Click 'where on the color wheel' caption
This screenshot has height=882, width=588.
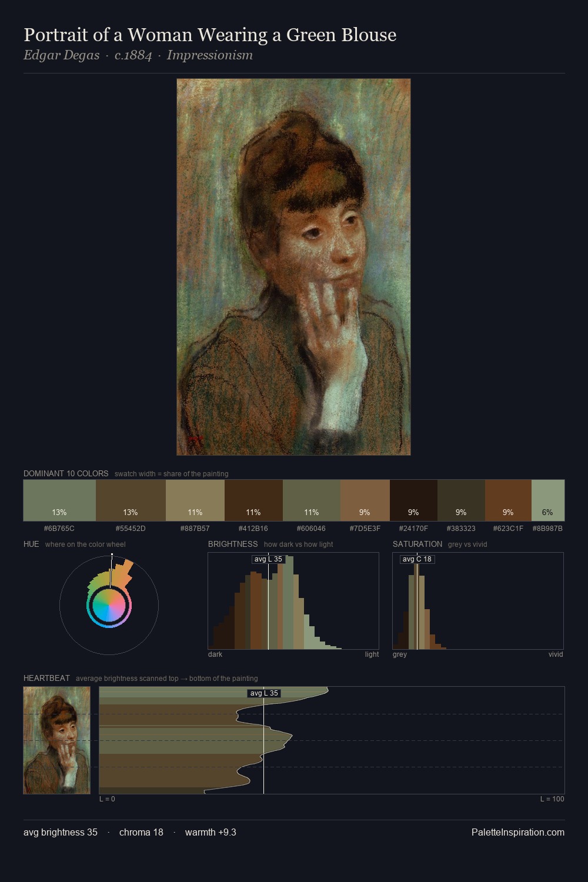click(x=85, y=544)
